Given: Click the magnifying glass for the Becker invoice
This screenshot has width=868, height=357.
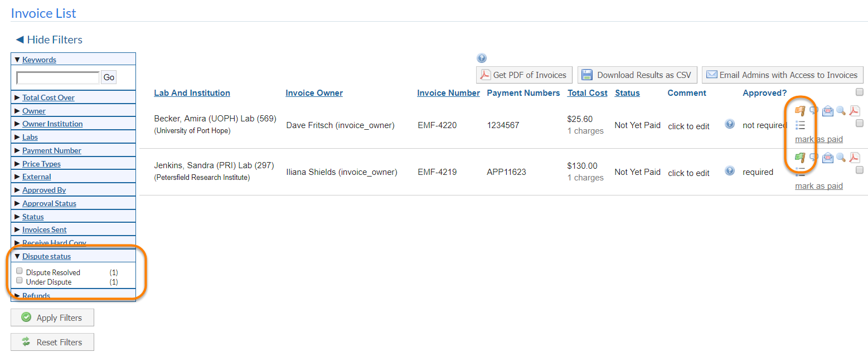Looking at the screenshot, I should tap(841, 111).
